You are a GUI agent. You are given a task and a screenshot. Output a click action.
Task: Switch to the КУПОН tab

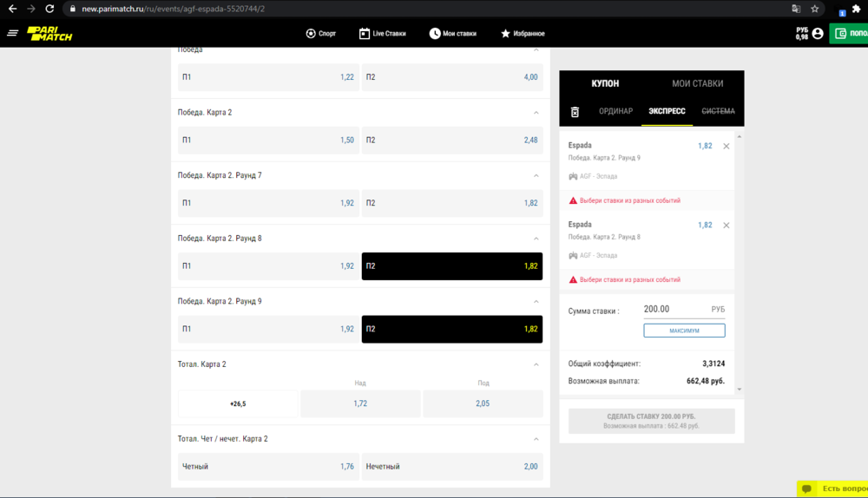click(x=605, y=83)
